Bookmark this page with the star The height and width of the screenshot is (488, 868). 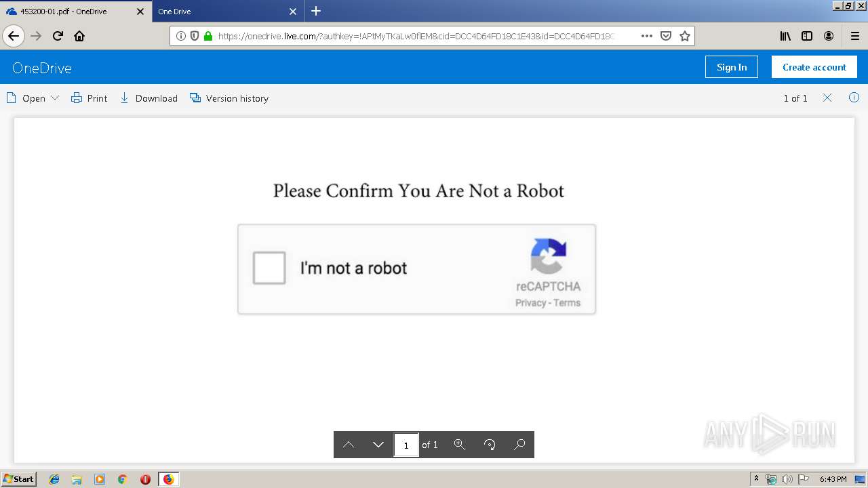pos(685,36)
